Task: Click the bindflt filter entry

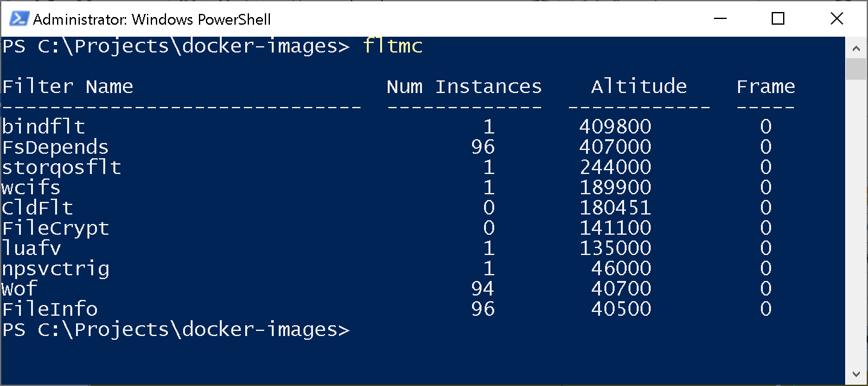Action: (43, 127)
